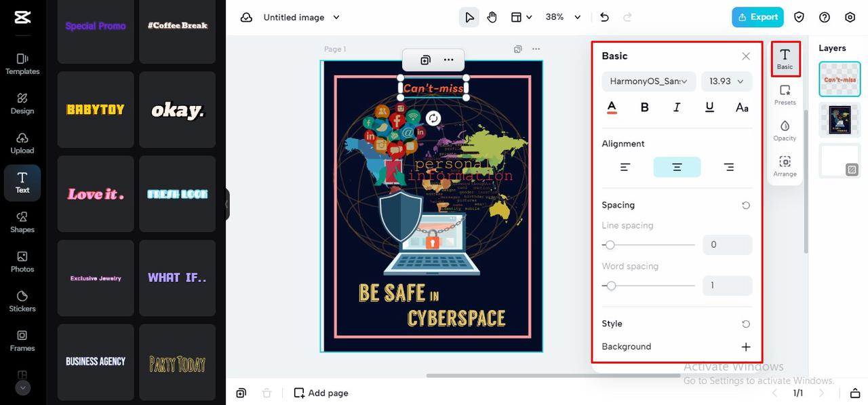Toggle text case Aa option

coord(742,107)
